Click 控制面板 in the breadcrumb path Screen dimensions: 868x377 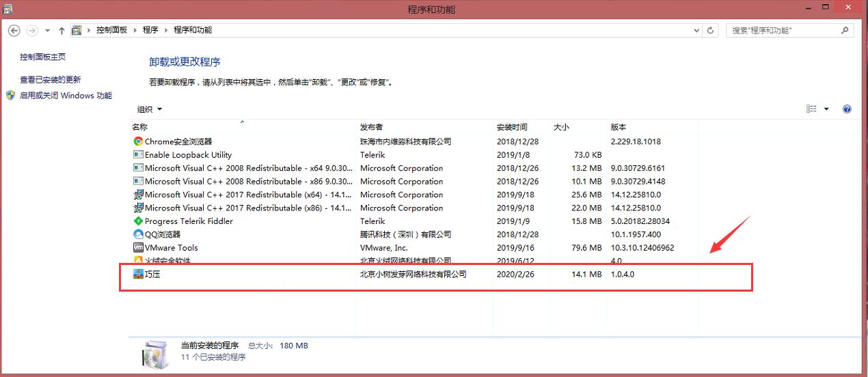pos(111,30)
